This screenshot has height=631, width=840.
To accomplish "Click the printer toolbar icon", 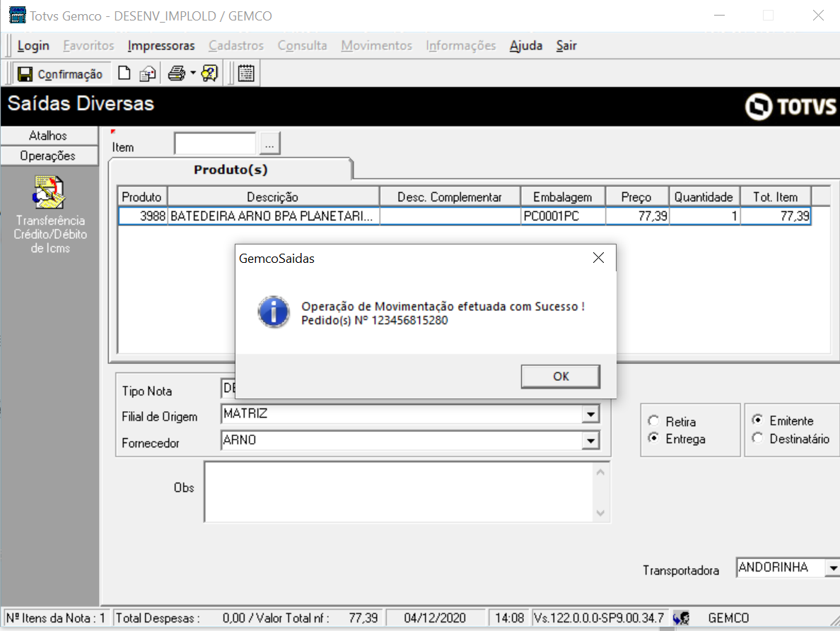I will coord(176,73).
